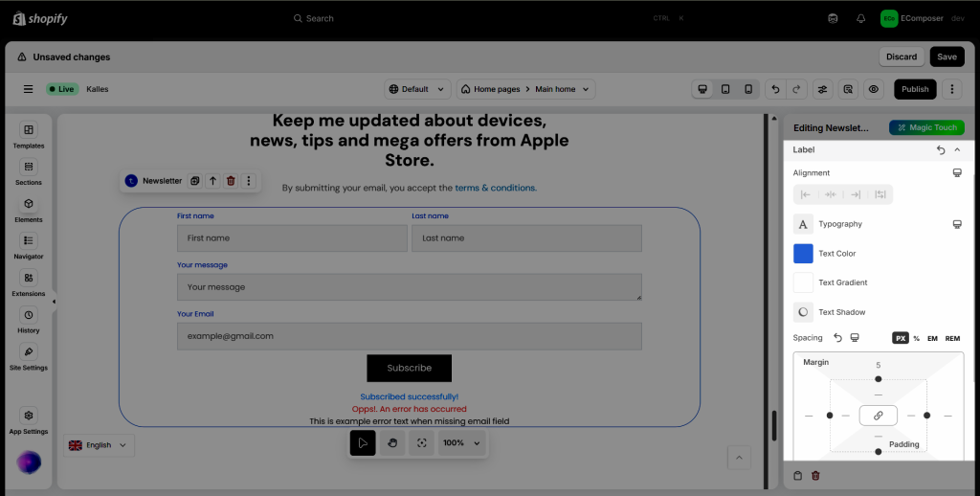Click the undo arrow in top toolbar

click(x=775, y=89)
